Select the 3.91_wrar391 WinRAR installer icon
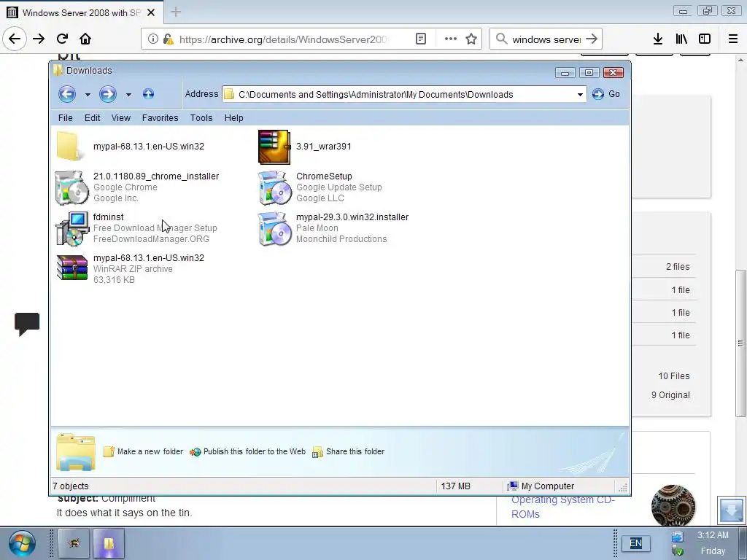This screenshot has height=560, width=747. point(274,147)
